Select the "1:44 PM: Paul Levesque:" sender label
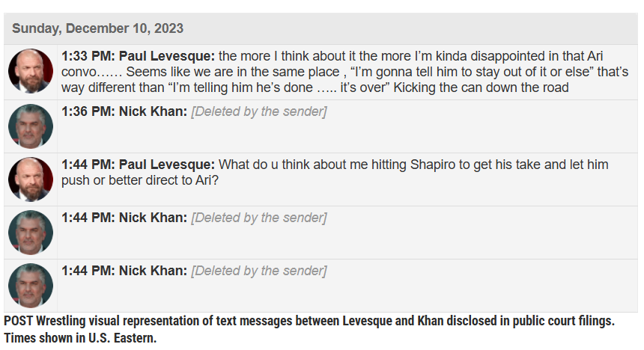 click(x=139, y=165)
